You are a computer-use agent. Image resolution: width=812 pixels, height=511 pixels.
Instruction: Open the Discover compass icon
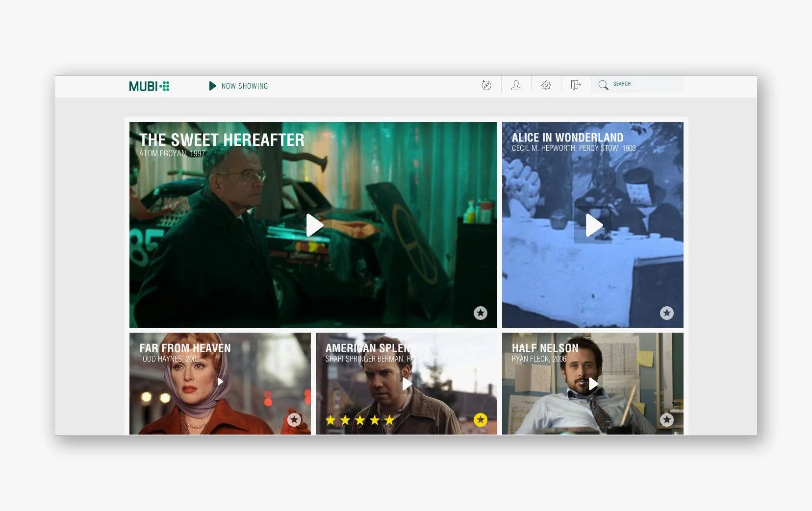485,84
